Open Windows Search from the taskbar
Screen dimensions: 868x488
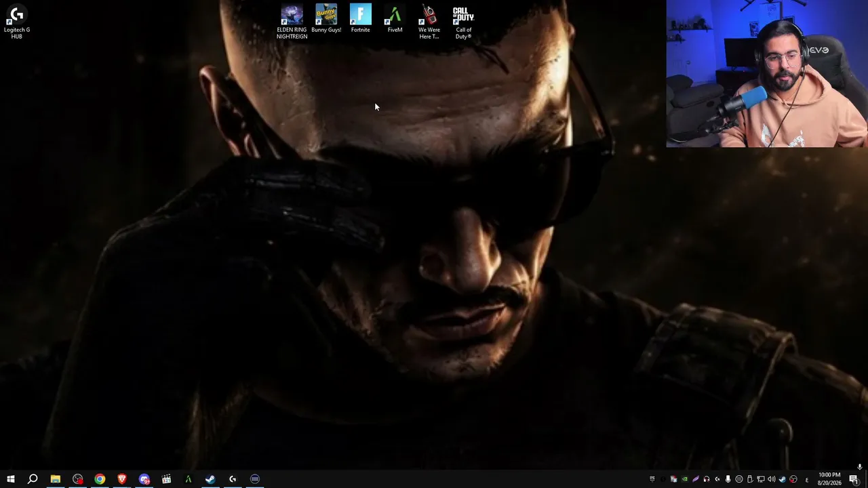(x=33, y=479)
